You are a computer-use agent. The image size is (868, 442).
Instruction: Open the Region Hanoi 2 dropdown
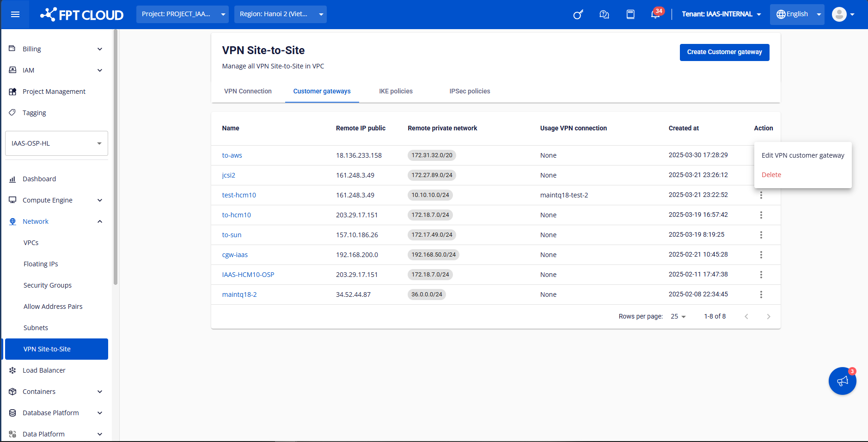(x=280, y=14)
